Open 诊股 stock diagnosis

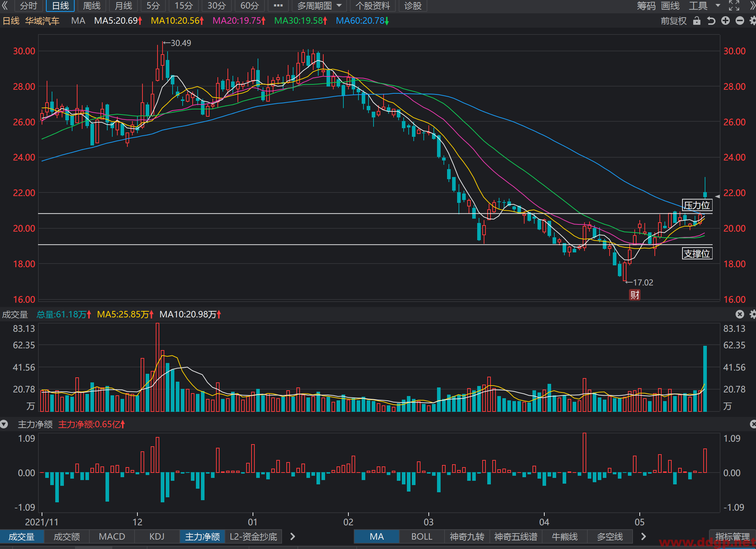(413, 5)
